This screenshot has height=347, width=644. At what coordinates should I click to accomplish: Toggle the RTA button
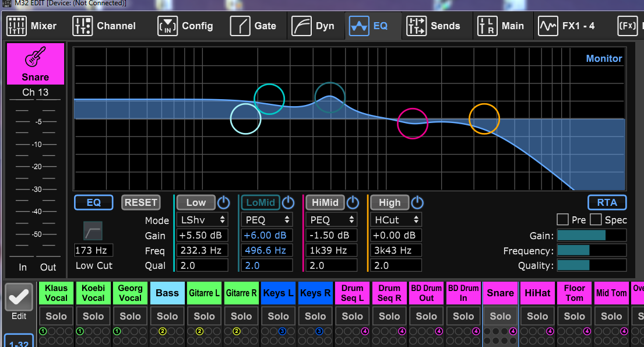click(607, 202)
